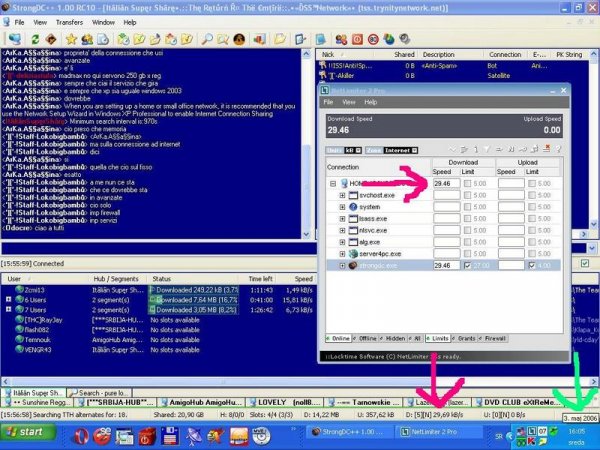The width and height of the screenshot is (600, 450).
Task: Click CD disc quick launch icon
Action: 262,436
